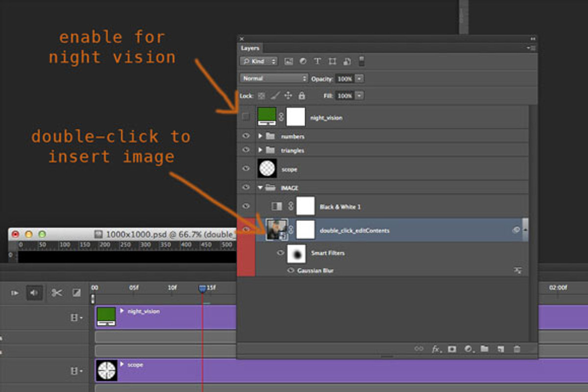The width and height of the screenshot is (588, 392).
Task: Expand the numbers group
Action: click(x=261, y=136)
